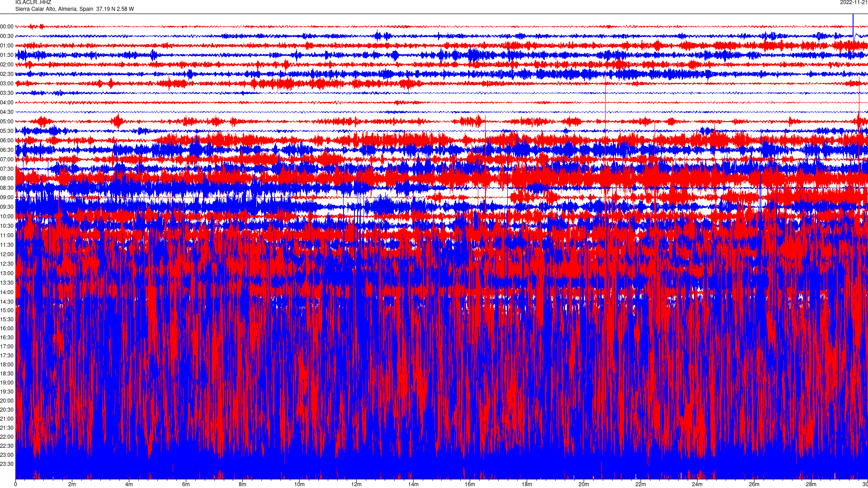Select the 23:30 time row label
Screen dimensions: 868x488
click(7, 464)
